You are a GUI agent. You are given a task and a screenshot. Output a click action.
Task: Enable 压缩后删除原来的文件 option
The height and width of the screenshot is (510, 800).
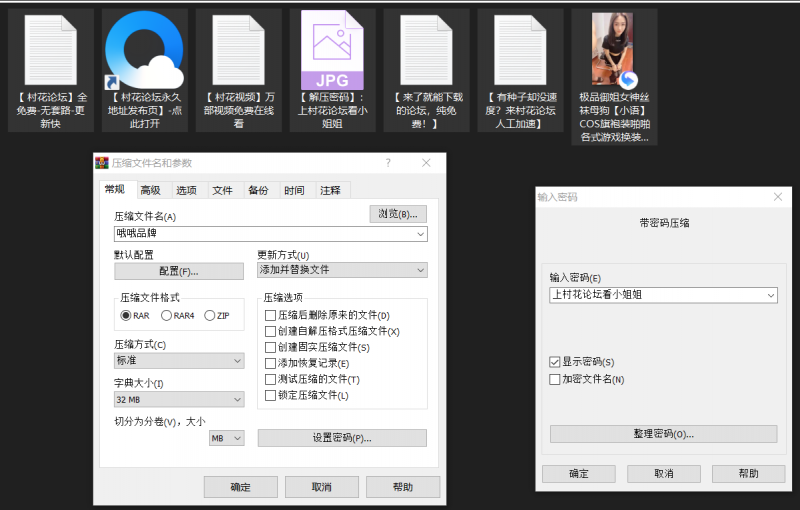point(270,316)
